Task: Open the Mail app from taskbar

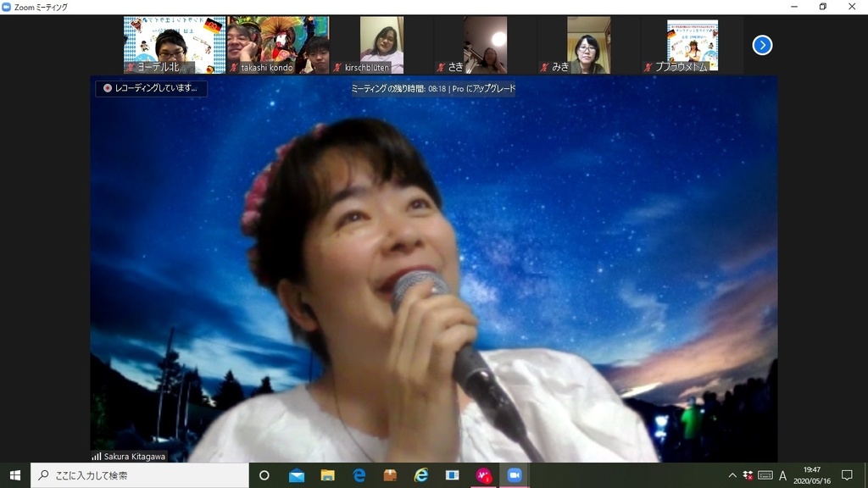Action: click(296, 475)
